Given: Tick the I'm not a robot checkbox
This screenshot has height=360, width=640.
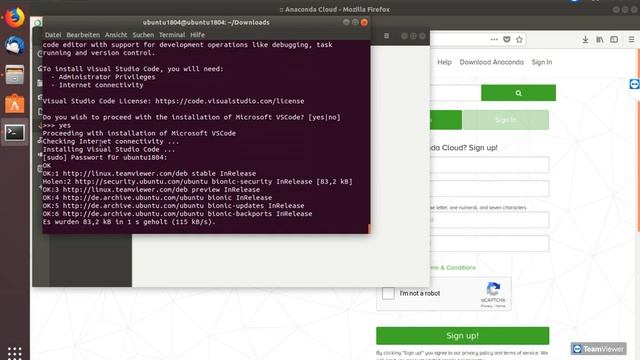Looking at the screenshot, I should pos(388,293).
